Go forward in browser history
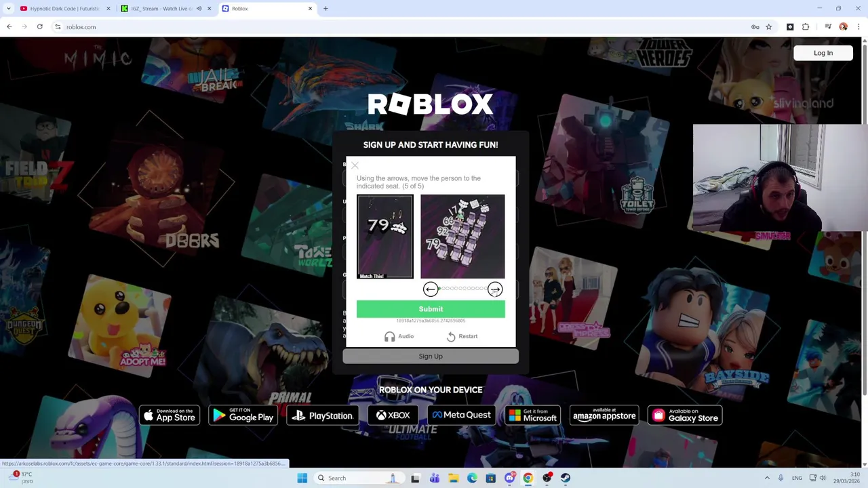 point(24,27)
